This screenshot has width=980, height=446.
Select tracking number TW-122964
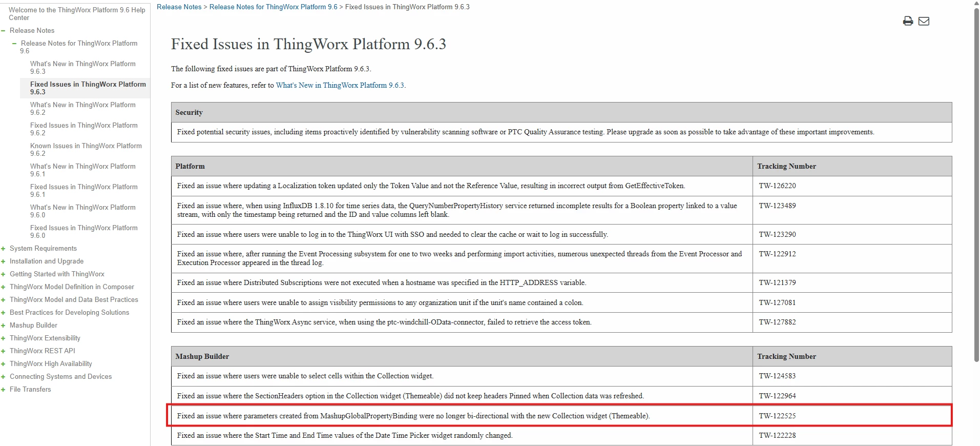[x=777, y=396]
